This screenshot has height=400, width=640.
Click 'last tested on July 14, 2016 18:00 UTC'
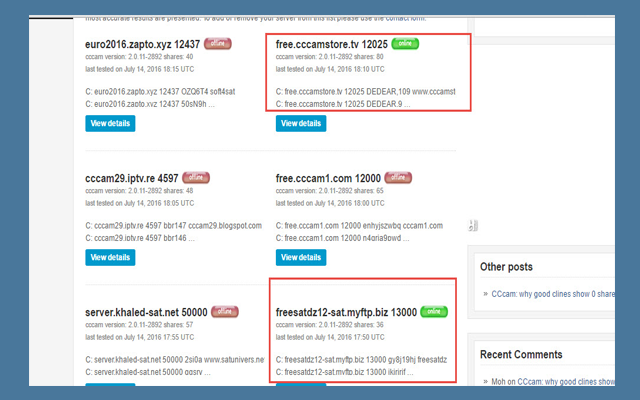(x=330, y=203)
